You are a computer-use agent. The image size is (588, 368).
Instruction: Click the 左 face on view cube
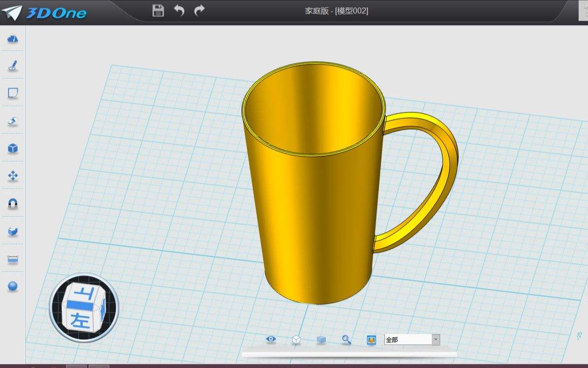coord(80,320)
